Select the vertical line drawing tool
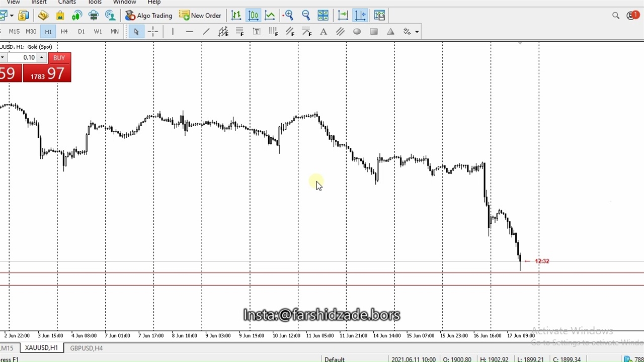 [x=173, y=32]
